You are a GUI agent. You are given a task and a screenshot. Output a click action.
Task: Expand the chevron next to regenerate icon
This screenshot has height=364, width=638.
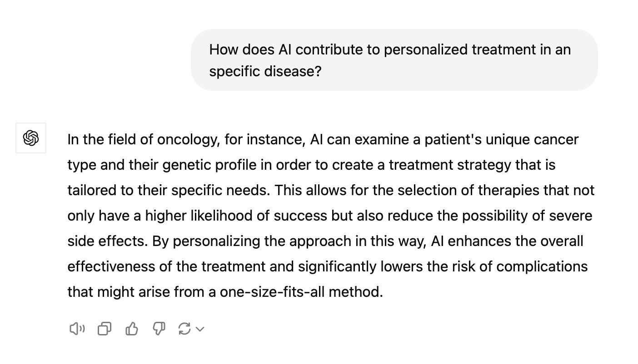tap(200, 329)
